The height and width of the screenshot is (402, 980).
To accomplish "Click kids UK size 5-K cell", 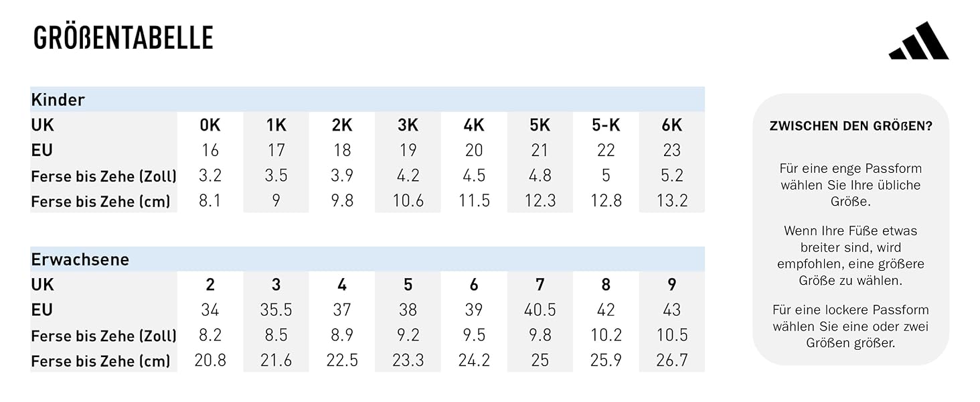I will [x=606, y=125].
